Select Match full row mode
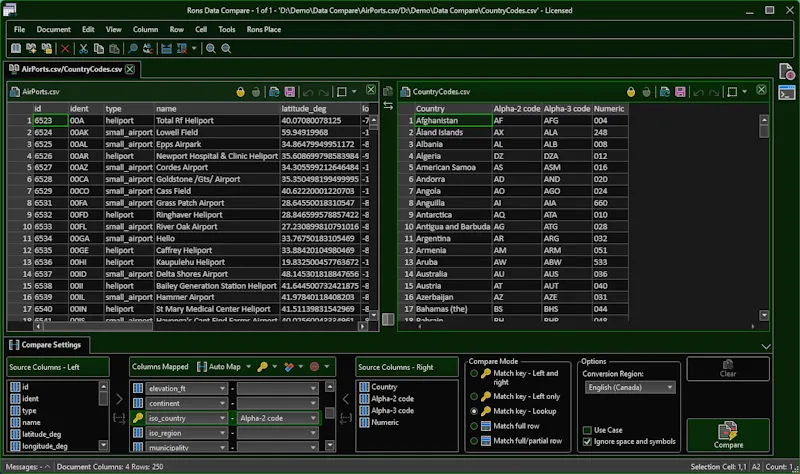This screenshot has width=800, height=474. point(474,426)
